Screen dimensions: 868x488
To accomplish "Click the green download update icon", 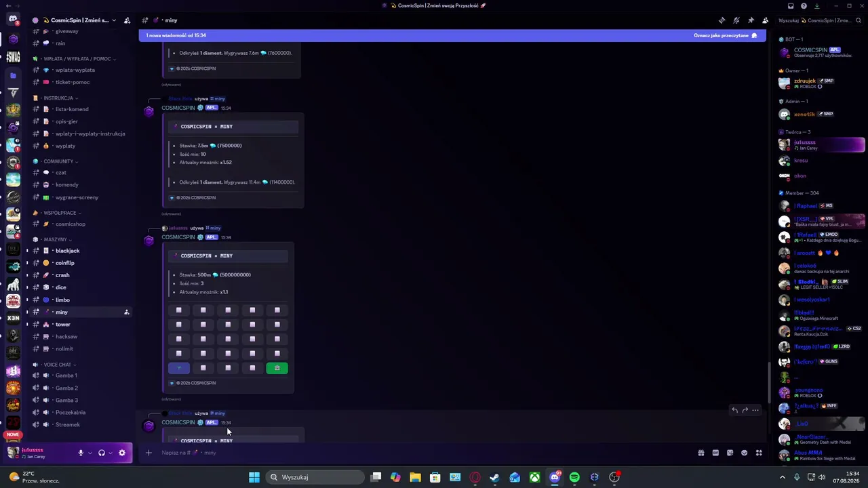I will click(x=816, y=6).
